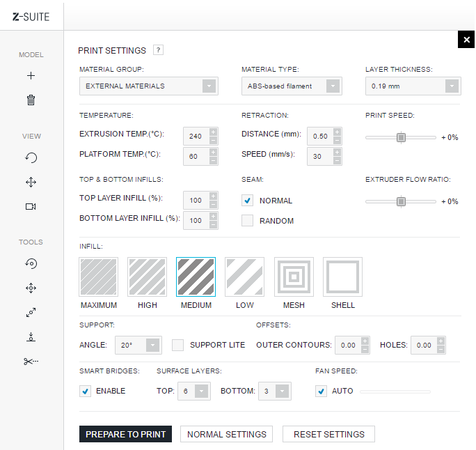This screenshot has width=476, height=450.
Task: Switch to NORMAL SETTINGS
Action: click(226, 434)
